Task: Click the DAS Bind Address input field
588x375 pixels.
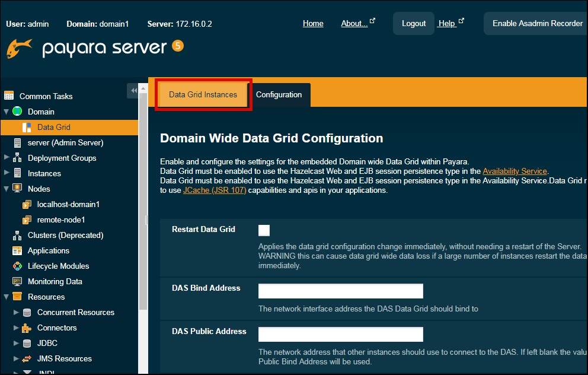Action: click(340, 291)
